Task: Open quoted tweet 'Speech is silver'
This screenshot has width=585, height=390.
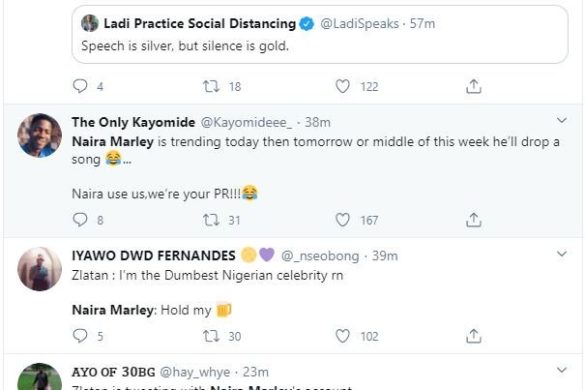Action: click(x=320, y=34)
